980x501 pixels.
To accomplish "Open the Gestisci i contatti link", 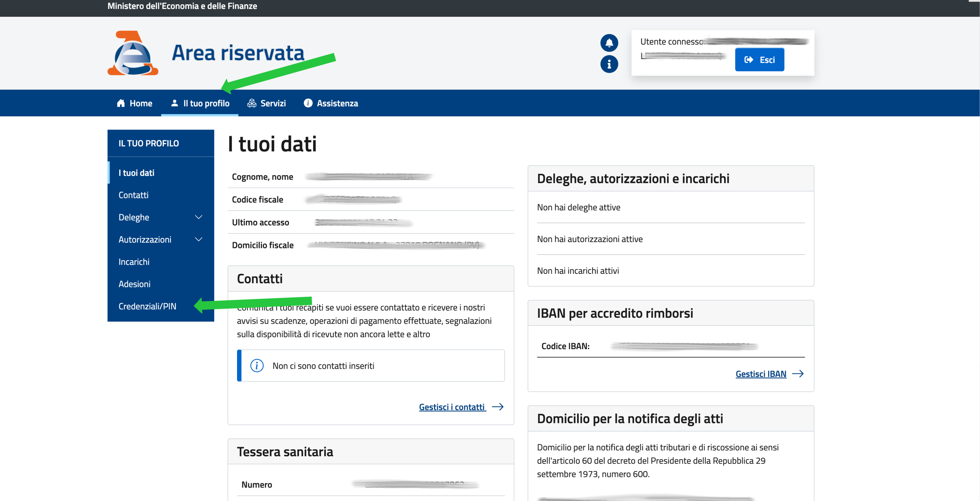I will (452, 407).
